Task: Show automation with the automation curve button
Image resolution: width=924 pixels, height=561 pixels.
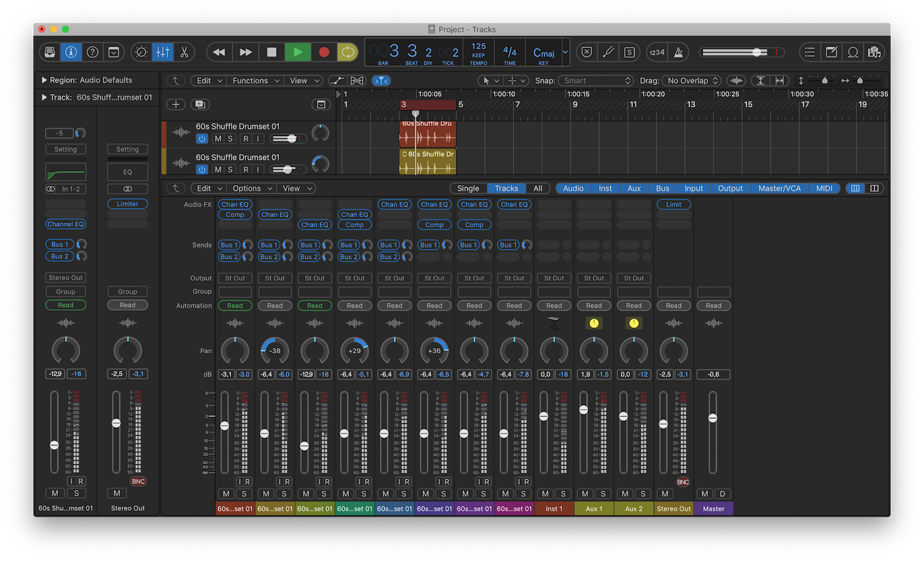Action: tap(337, 81)
